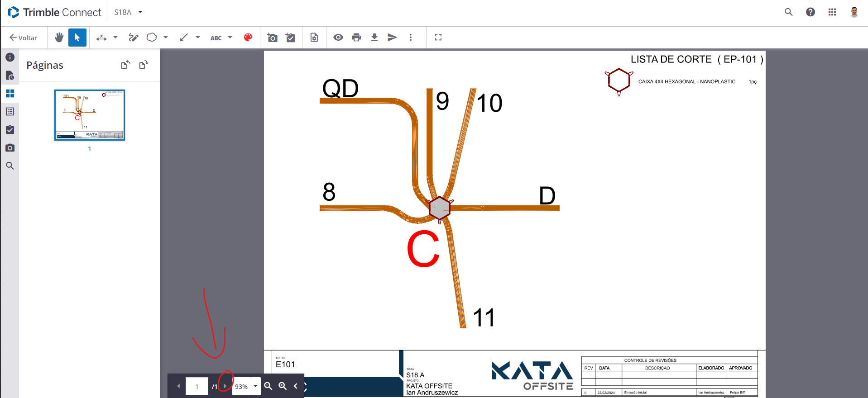868x398 pixels.
Task: Zoom in with the plus magnifier
Action: coord(283,386)
